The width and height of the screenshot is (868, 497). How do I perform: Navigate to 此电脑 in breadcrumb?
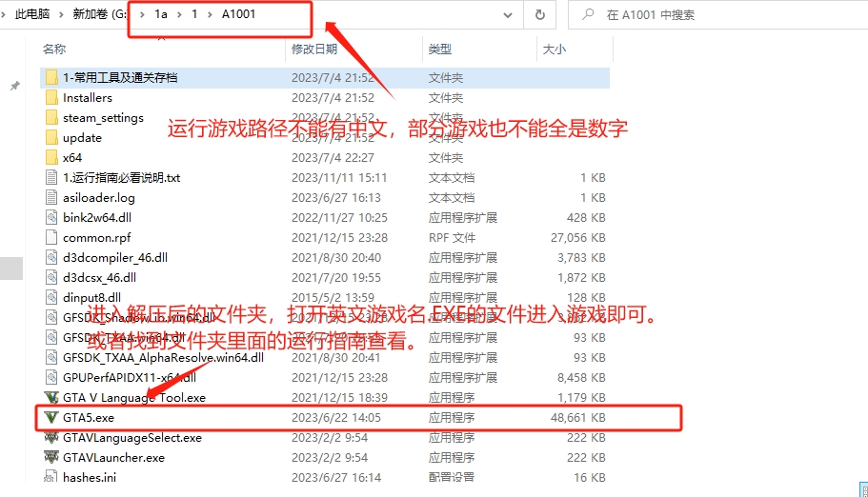point(32,14)
